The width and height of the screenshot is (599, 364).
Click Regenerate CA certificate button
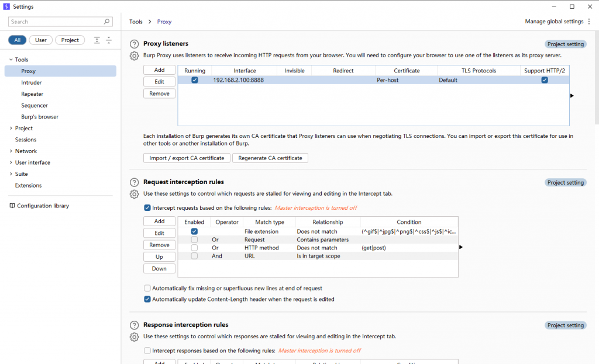(270, 158)
